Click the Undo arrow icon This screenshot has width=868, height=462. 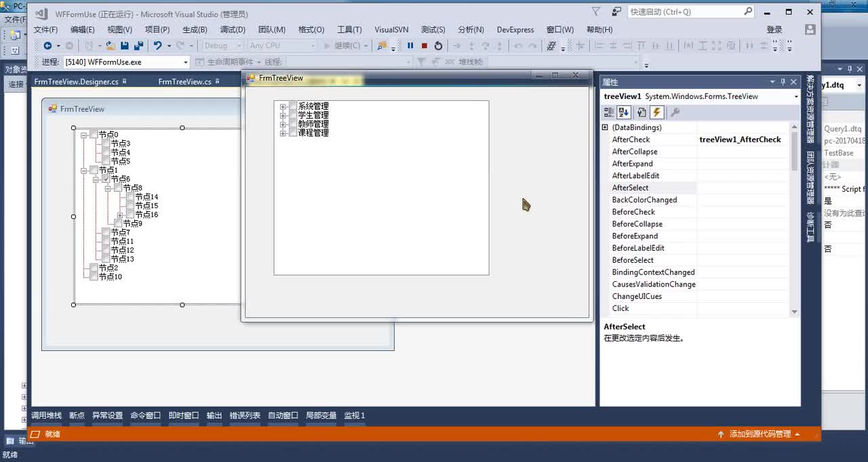coord(157,45)
